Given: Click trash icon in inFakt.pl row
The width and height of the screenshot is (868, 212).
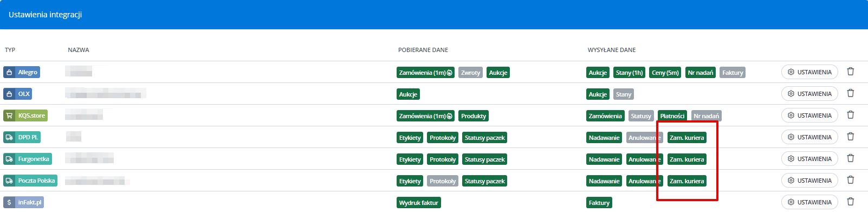Looking at the screenshot, I should (x=850, y=202).
